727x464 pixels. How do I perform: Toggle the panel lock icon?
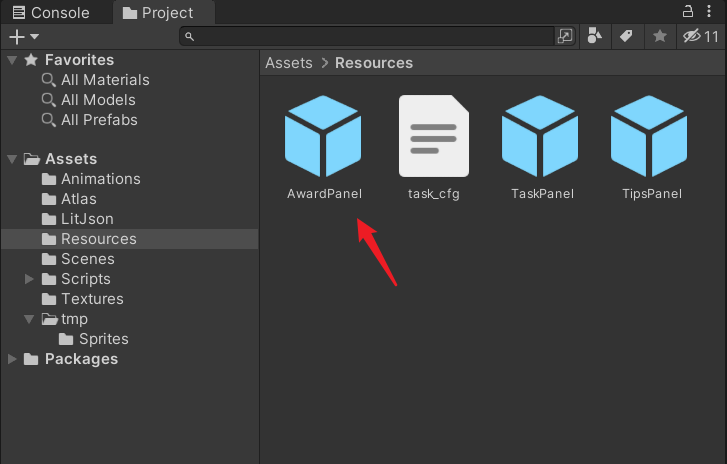coord(688,11)
